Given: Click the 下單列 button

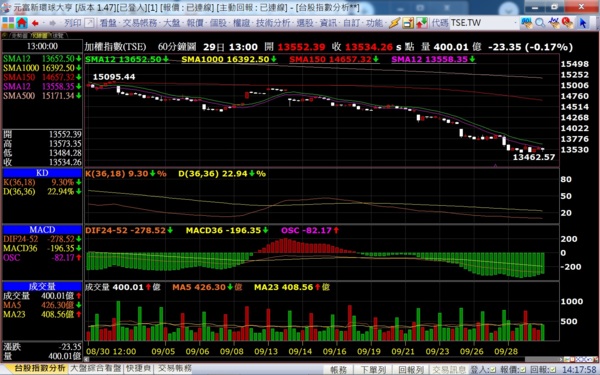Looking at the screenshot, I should [373, 370].
